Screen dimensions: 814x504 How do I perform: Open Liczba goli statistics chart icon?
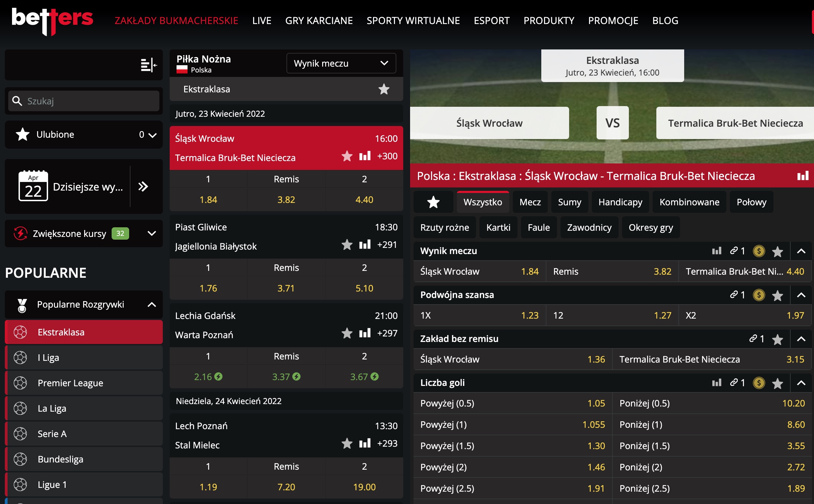click(x=716, y=383)
